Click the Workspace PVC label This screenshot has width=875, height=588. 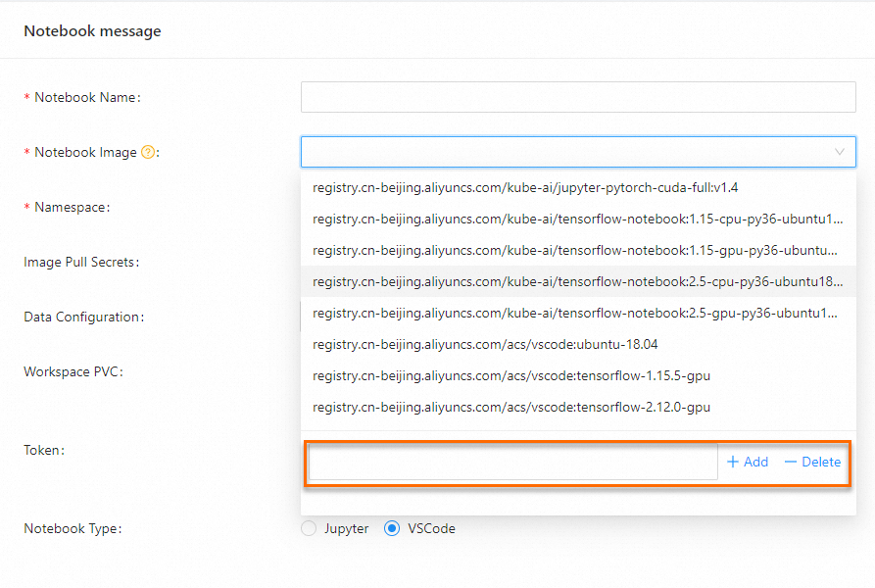(73, 371)
